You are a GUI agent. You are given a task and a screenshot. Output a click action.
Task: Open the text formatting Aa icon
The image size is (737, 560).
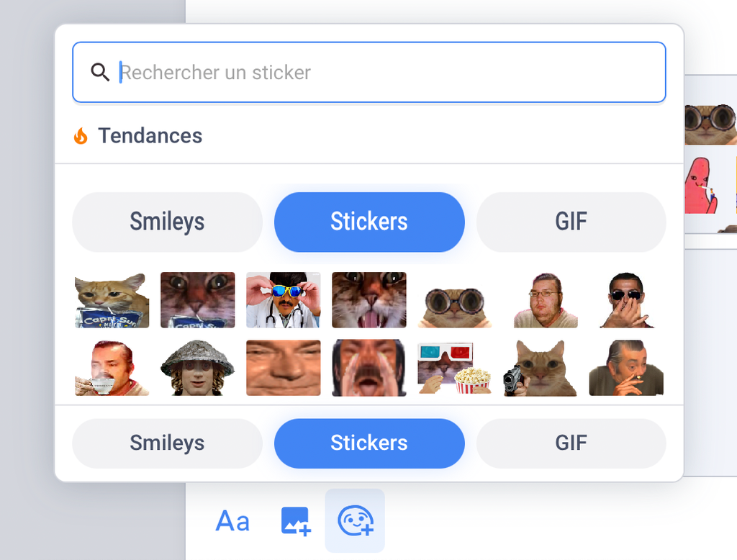232,521
